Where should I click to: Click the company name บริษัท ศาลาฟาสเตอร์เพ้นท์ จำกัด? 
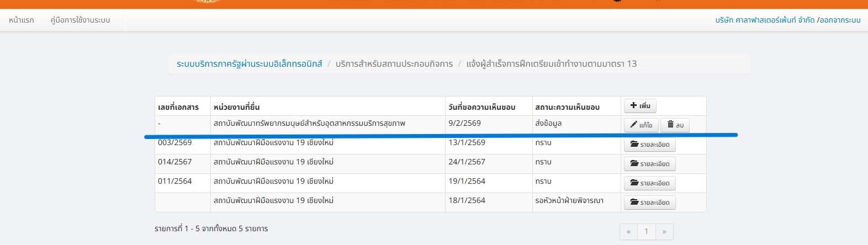coord(765,20)
